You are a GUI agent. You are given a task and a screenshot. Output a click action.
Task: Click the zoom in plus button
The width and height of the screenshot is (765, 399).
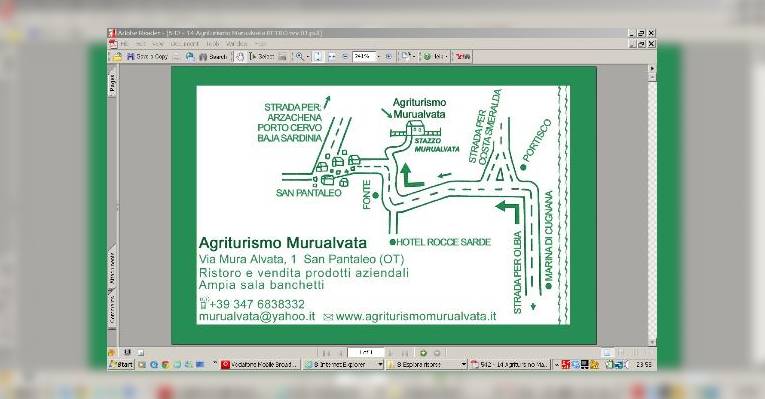[x=389, y=57]
